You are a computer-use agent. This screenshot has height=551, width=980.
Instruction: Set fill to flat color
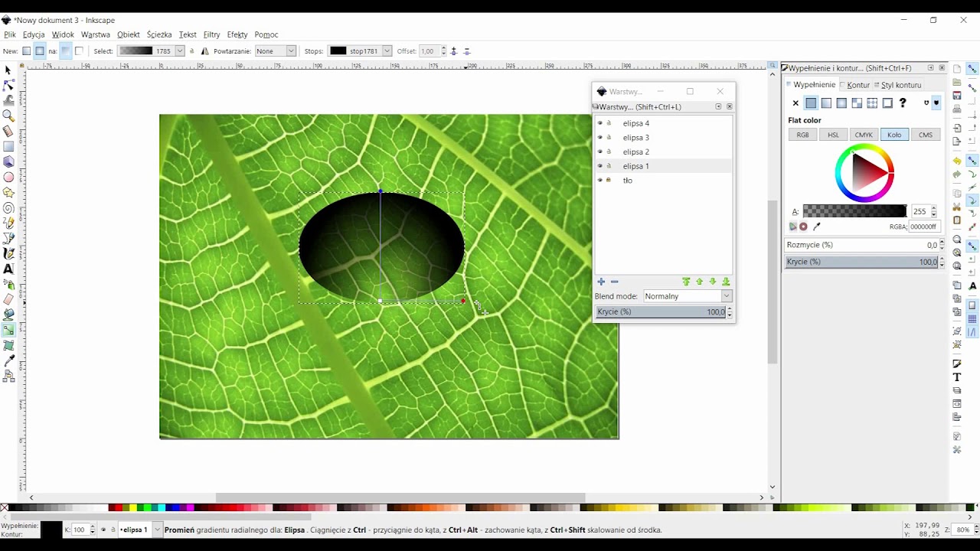811,103
